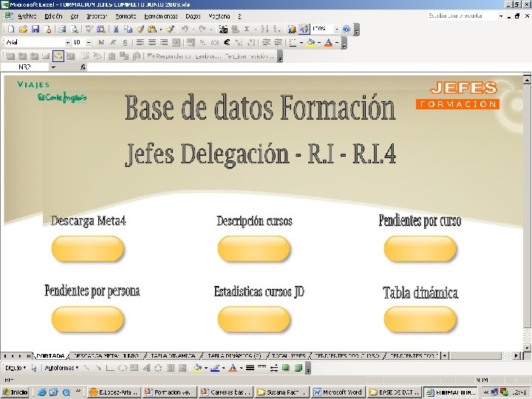Apply Font Color red A in formatting toolbar

pyautogui.click(x=328, y=42)
